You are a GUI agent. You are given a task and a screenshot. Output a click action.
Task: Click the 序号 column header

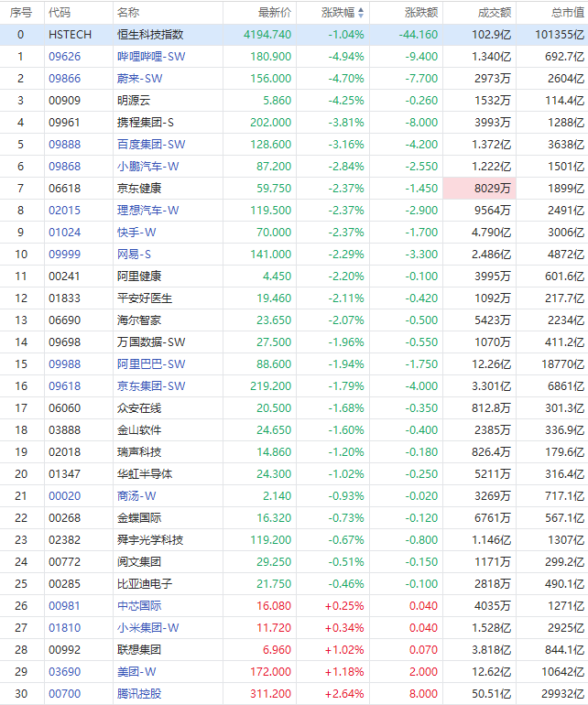pyautogui.click(x=21, y=13)
